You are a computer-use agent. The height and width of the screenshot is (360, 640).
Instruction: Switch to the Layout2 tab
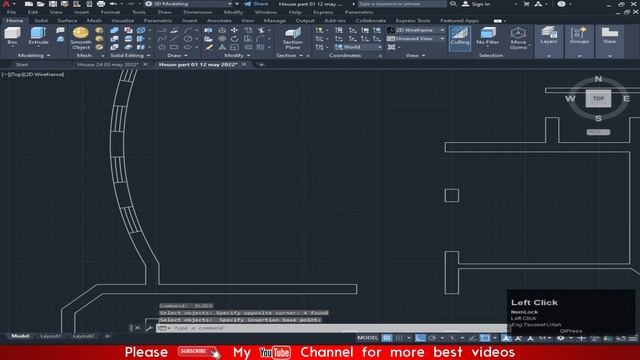tap(83, 336)
